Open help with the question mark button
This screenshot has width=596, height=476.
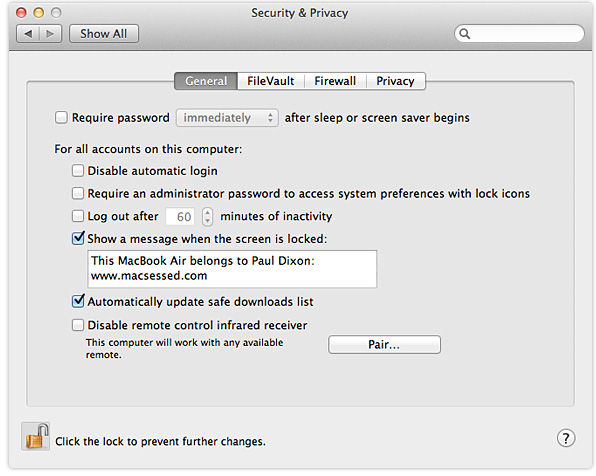click(x=566, y=438)
